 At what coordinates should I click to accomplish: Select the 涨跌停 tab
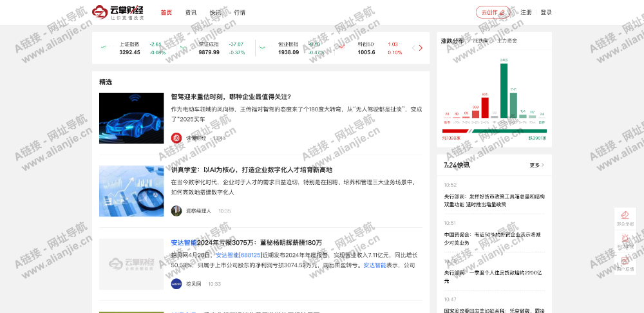click(x=480, y=41)
